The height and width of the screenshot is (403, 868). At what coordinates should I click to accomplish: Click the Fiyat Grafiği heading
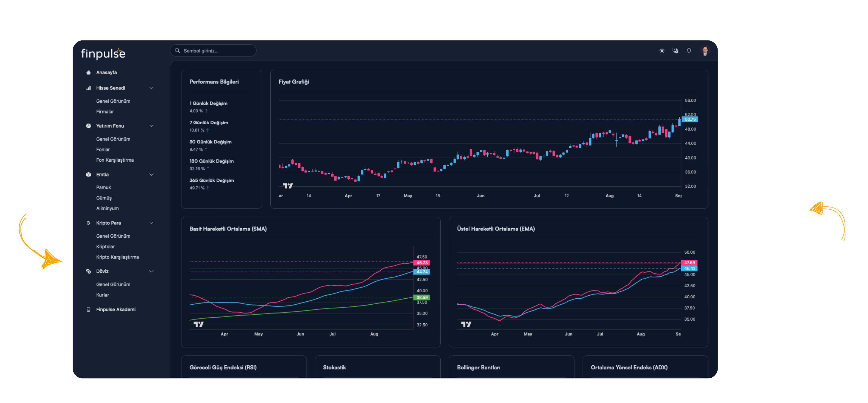[294, 82]
